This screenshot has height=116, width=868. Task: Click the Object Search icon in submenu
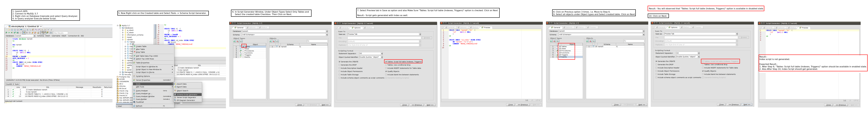(x=175, y=91)
